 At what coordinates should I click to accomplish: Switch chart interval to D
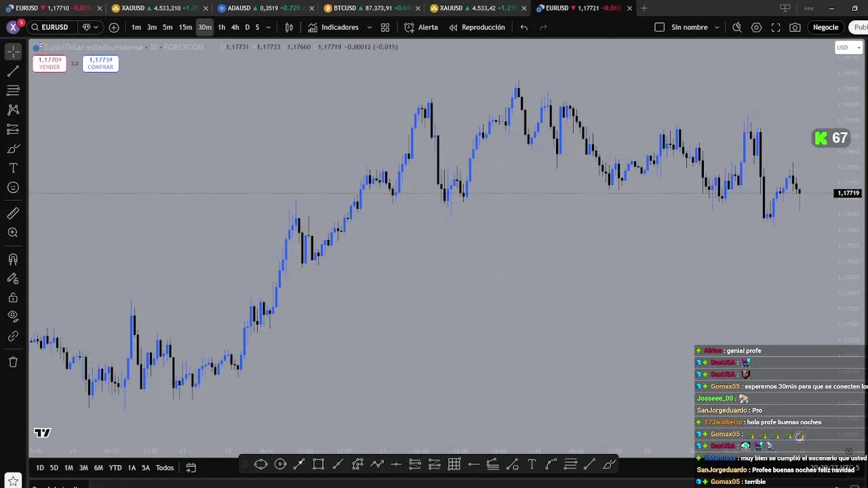click(247, 27)
